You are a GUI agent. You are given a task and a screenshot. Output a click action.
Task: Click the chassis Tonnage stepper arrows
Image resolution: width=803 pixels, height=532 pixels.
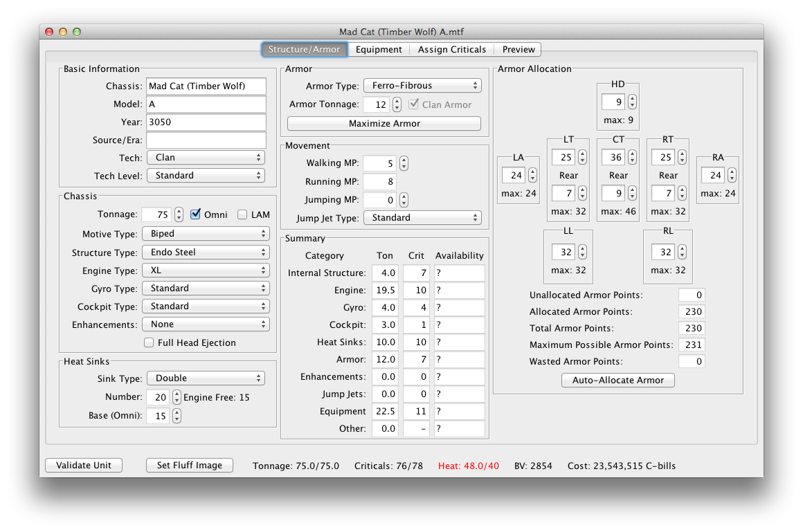(178, 214)
